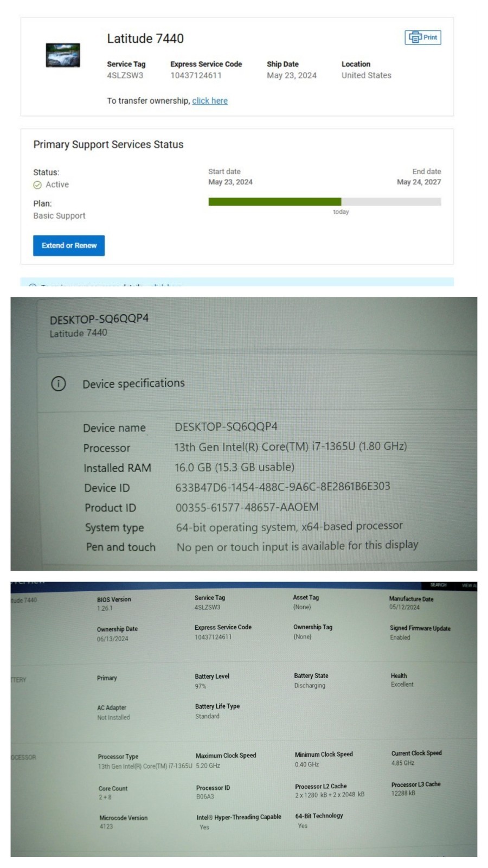Select the Start date May 23, 2024

tap(230, 182)
